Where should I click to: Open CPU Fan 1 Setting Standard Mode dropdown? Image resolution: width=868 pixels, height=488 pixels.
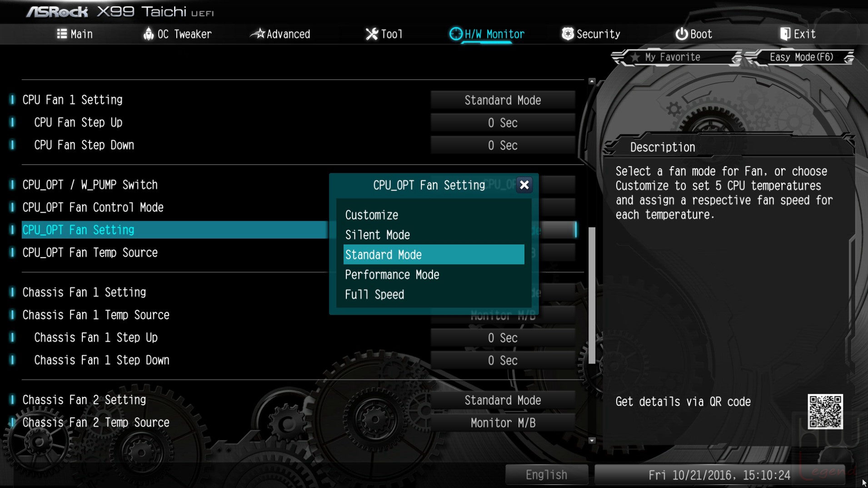503,100
